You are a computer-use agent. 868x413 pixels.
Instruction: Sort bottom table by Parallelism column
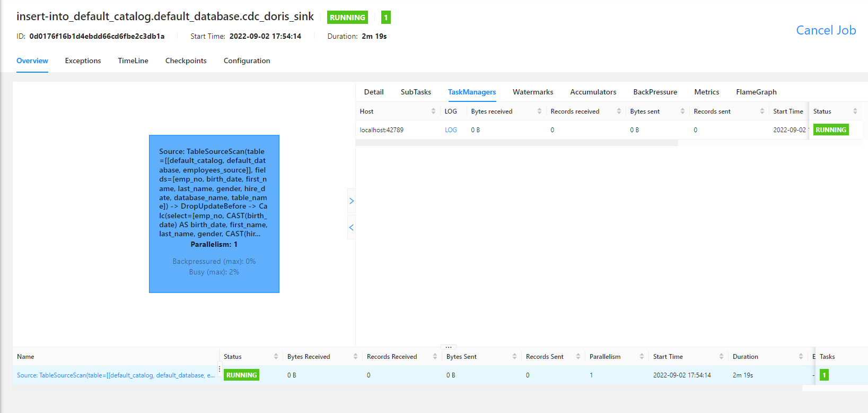(642, 357)
